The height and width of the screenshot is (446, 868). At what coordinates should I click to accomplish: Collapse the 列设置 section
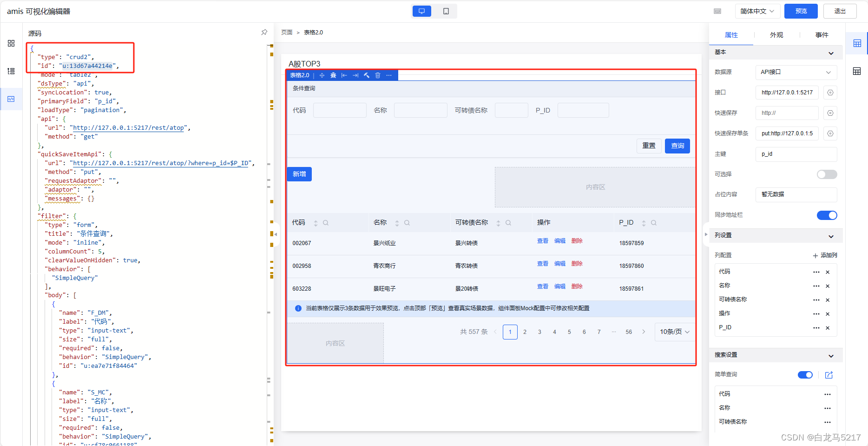(831, 236)
